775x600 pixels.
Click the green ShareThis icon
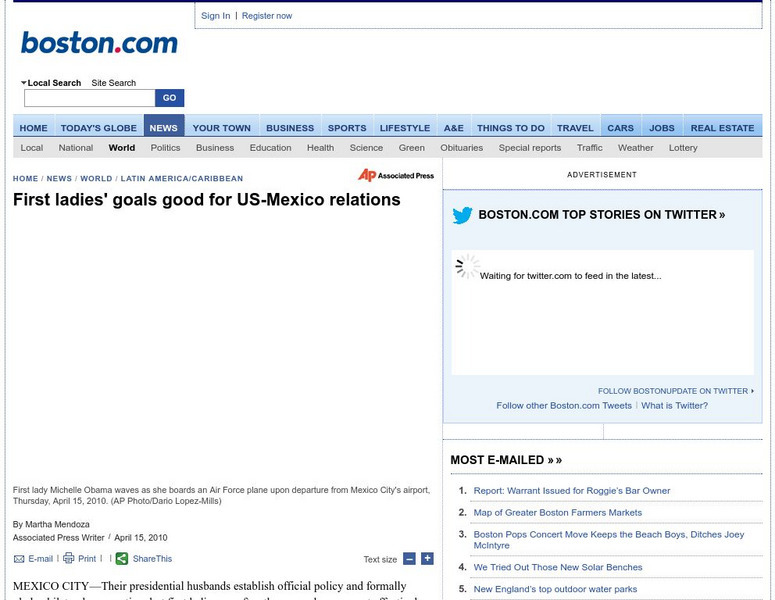click(122, 558)
